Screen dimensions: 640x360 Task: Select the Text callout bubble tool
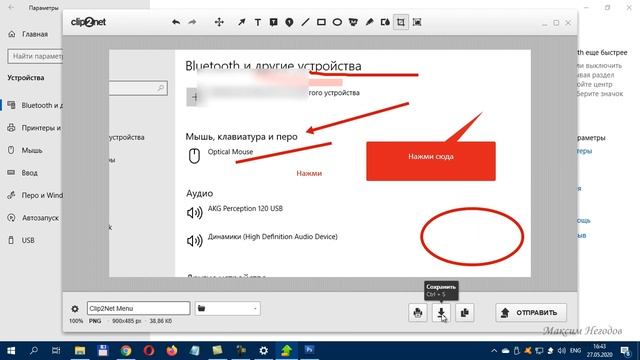tap(273, 22)
